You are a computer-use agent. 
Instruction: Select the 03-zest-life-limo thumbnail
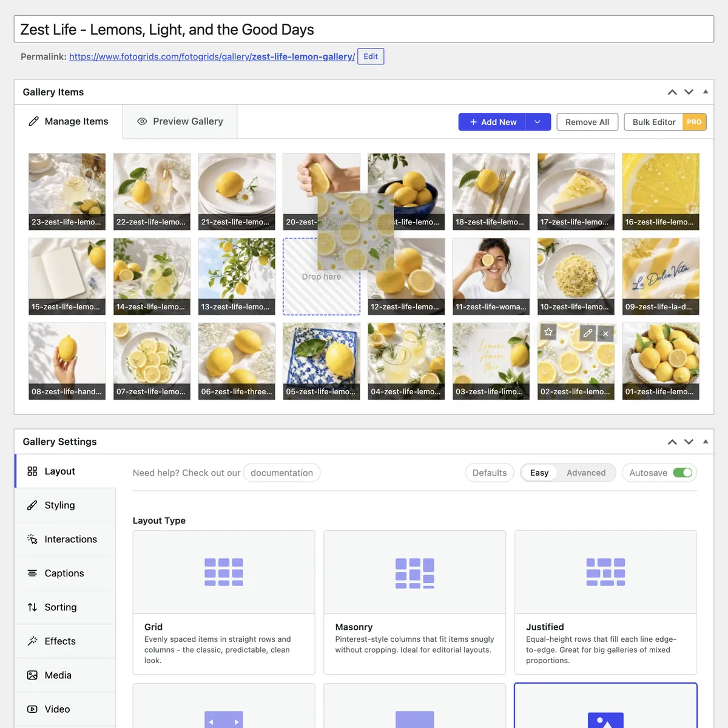[491, 362]
